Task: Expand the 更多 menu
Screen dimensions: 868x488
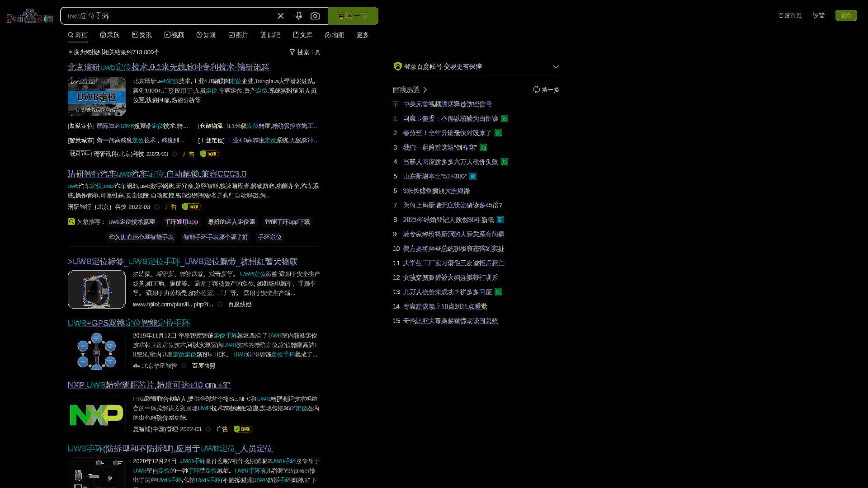Action: [x=363, y=35]
